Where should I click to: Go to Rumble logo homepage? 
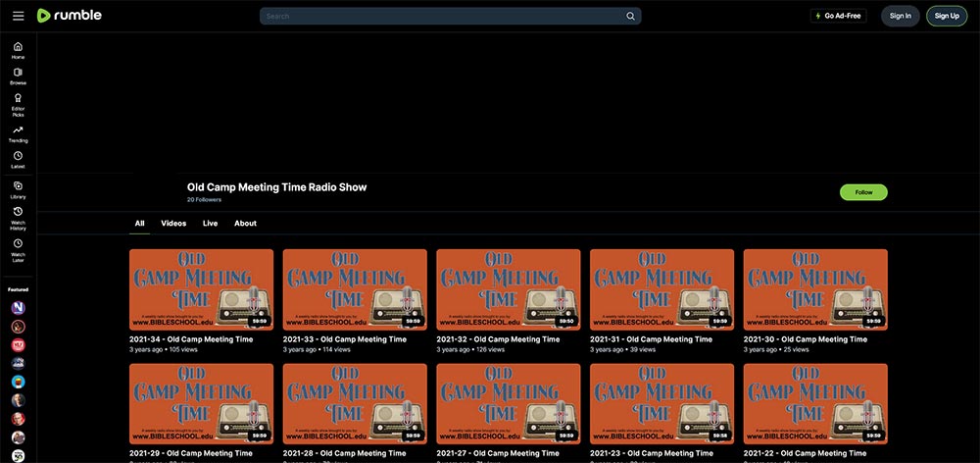pyautogui.click(x=69, y=16)
